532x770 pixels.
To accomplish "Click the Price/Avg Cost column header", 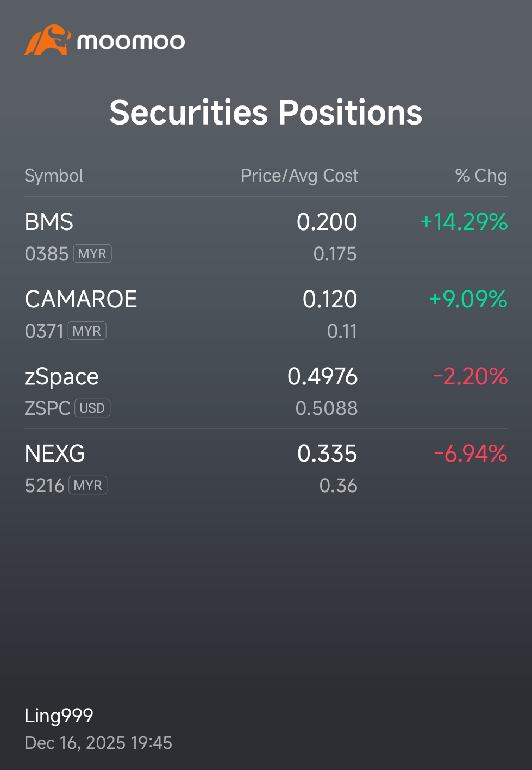I will pos(299,176).
